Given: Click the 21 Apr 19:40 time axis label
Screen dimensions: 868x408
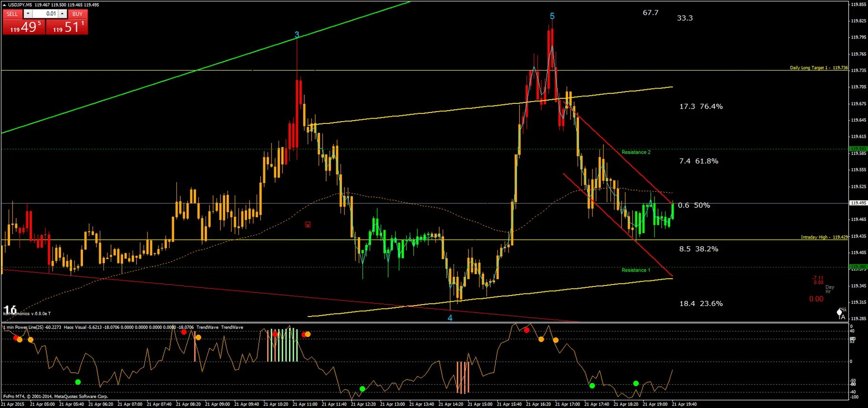Looking at the screenshot, I should click(684, 404).
